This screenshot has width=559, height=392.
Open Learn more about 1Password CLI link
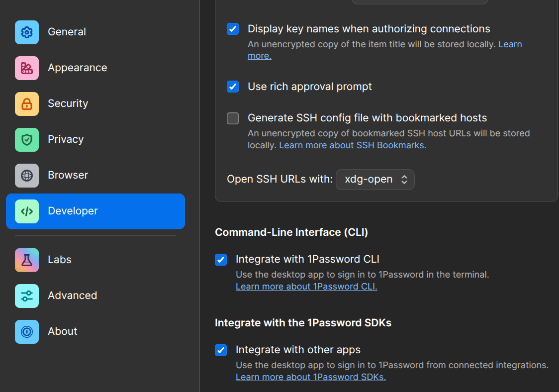pos(306,287)
